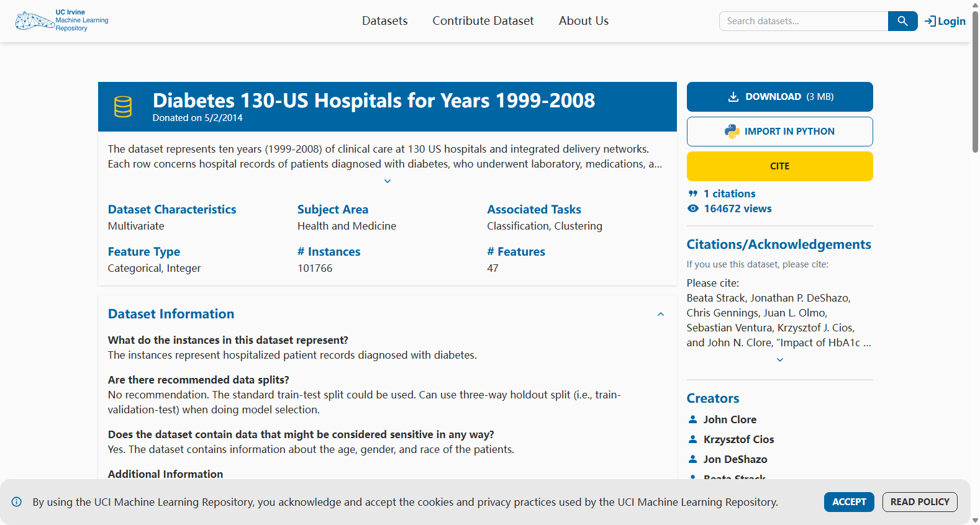Go to About Us
The image size is (980, 525).
[584, 21]
